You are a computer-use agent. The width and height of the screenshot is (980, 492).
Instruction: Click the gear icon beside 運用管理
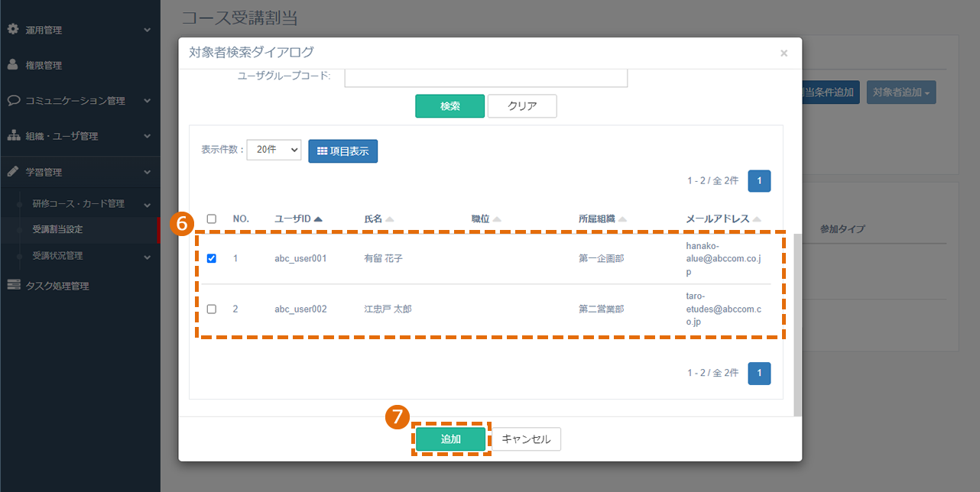point(12,30)
